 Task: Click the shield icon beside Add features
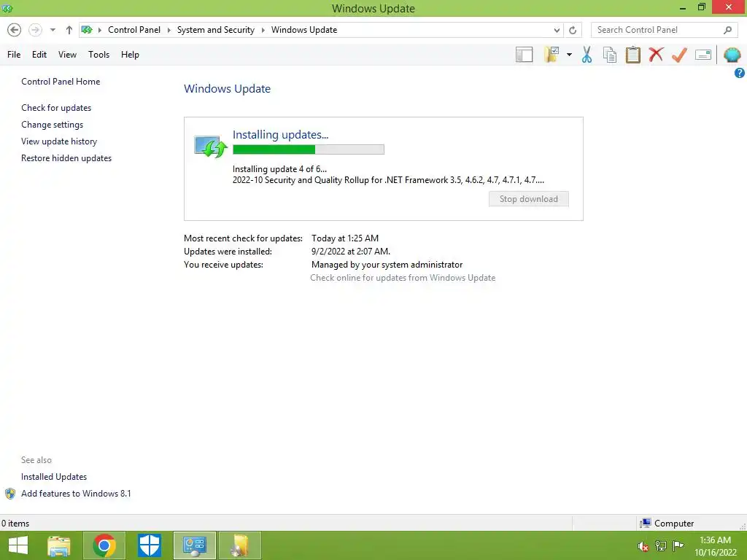coord(10,494)
